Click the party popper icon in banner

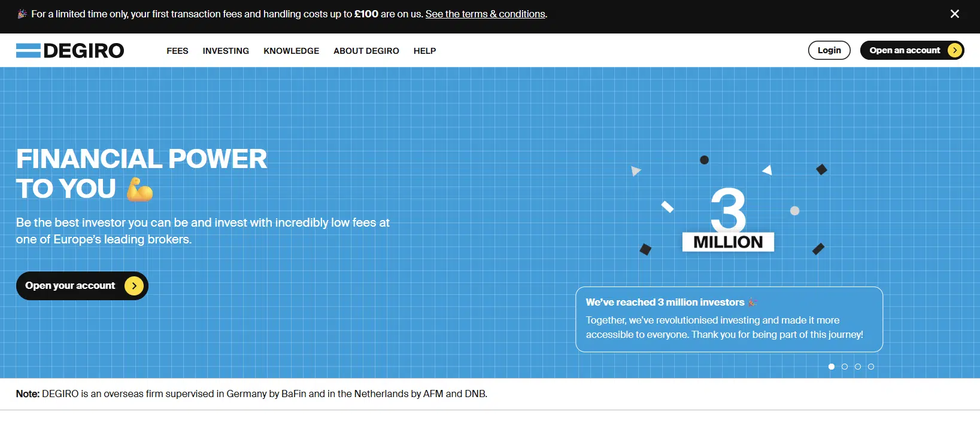click(22, 14)
